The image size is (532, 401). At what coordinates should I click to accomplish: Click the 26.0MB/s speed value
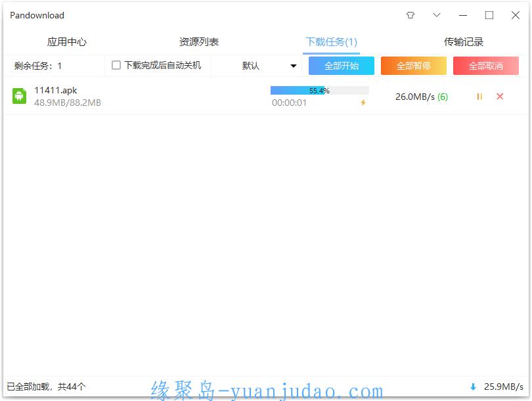point(415,97)
